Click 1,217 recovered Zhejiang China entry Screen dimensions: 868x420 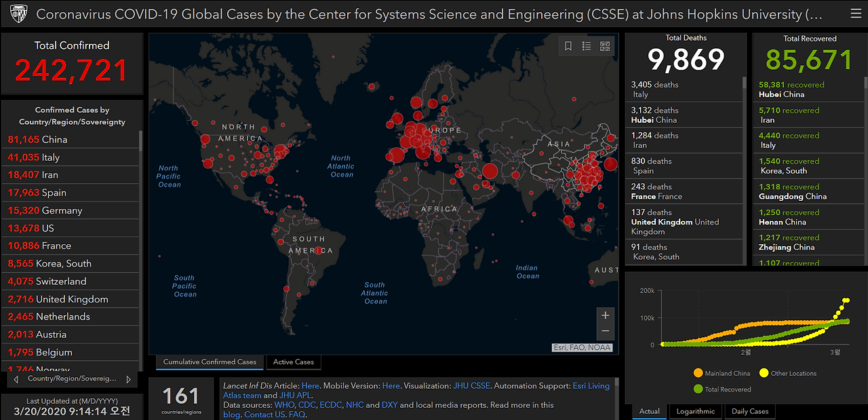click(x=807, y=242)
